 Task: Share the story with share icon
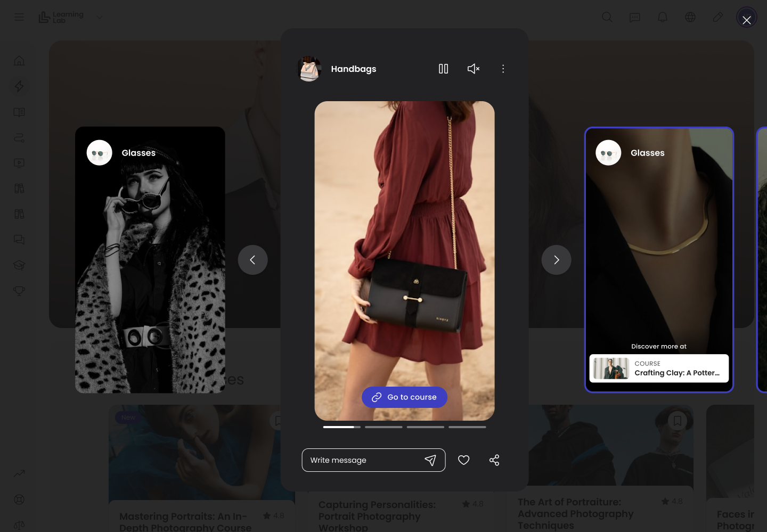click(x=494, y=460)
